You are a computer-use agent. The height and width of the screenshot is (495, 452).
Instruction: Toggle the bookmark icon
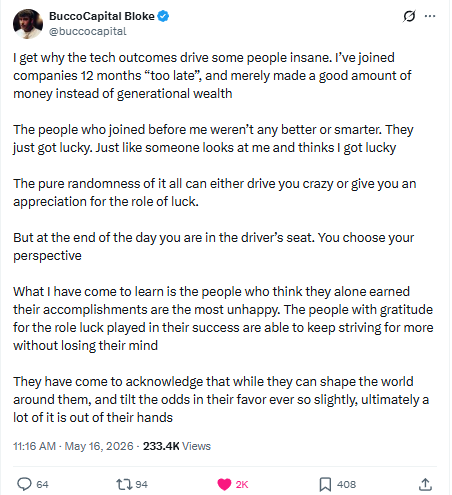coord(325,484)
